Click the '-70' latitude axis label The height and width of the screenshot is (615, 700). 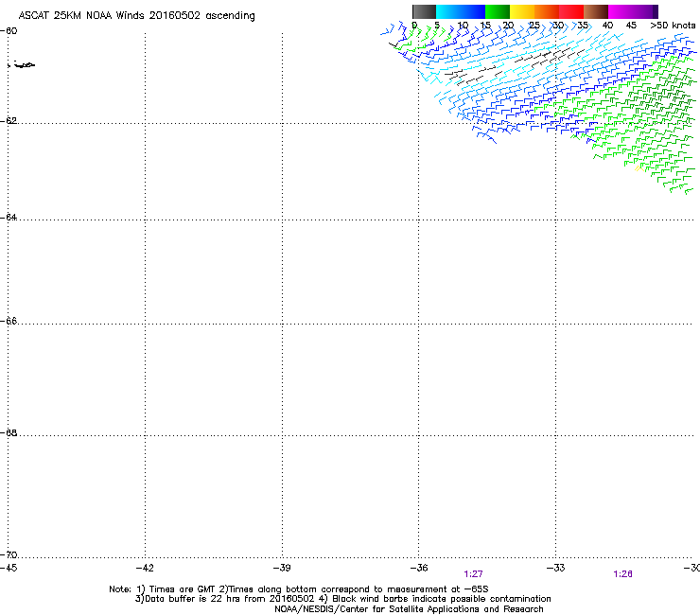(9, 554)
